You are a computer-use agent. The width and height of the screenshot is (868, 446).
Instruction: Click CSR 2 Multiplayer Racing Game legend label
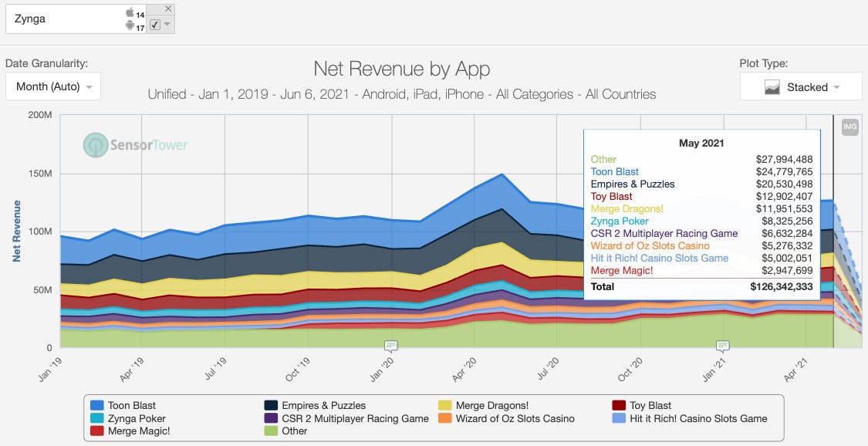(x=356, y=418)
